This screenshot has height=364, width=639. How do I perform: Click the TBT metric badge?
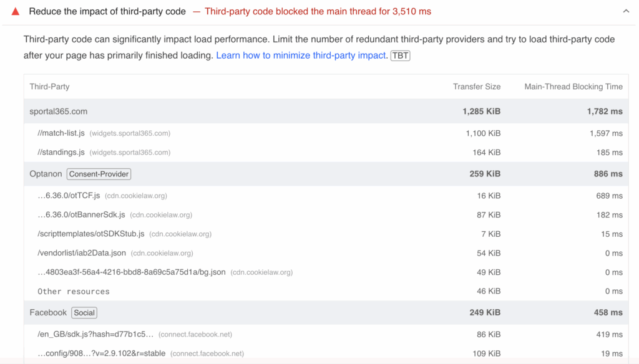coord(400,55)
